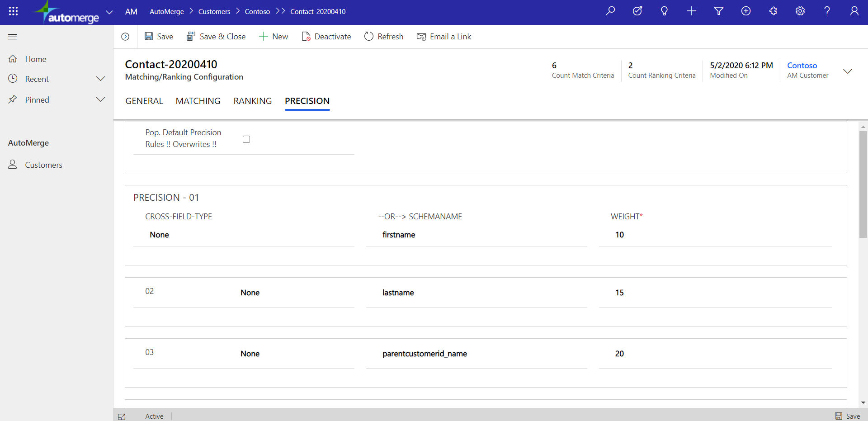Click the scrollbar up arrow
The height and width of the screenshot is (421, 868).
click(x=863, y=127)
